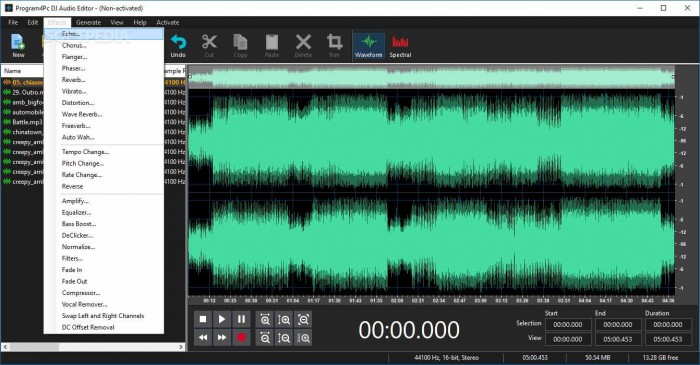700x365 pixels.
Task: Select Pitch Change... menu entry
Action: (x=104, y=163)
